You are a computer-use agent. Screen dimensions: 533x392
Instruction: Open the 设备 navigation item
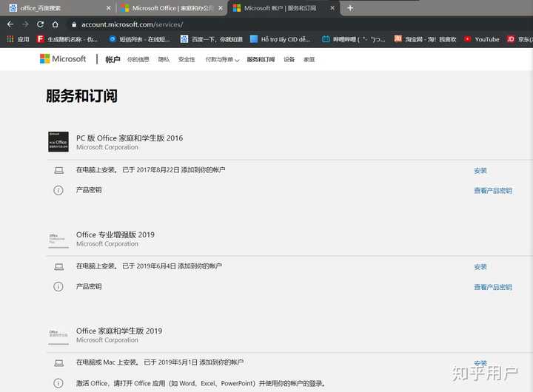tap(289, 59)
